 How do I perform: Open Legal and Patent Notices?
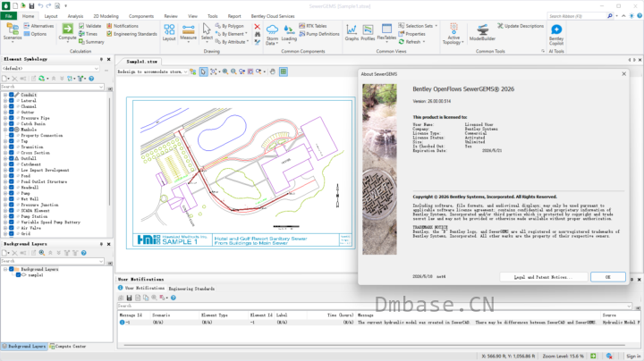[543, 277]
